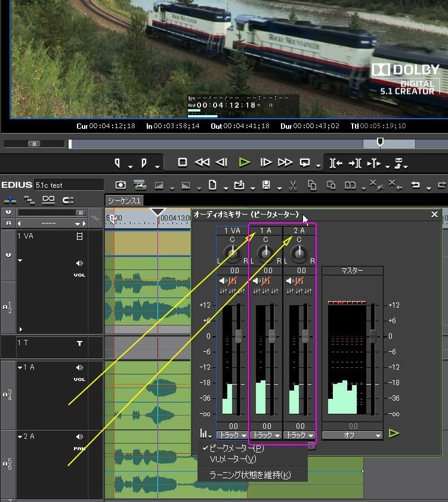Click the 1 VA pan knob in the mixer

tap(233, 253)
